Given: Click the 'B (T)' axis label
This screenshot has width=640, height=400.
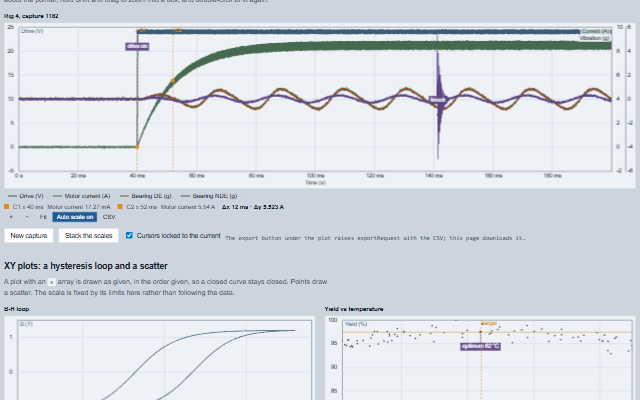Looking at the screenshot, I should 27,324.
